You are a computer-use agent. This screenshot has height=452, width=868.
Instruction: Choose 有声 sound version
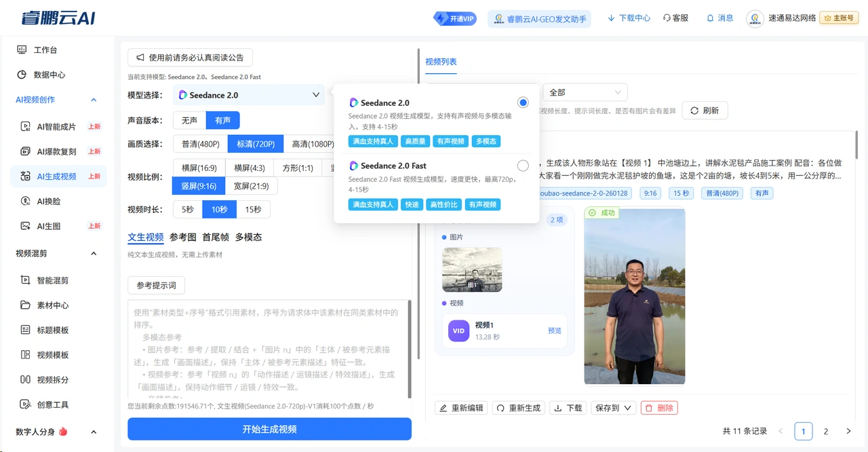pyautogui.click(x=223, y=120)
